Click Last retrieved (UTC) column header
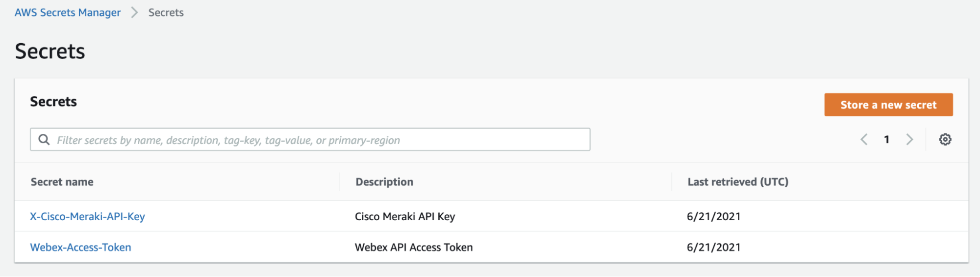 point(738,182)
